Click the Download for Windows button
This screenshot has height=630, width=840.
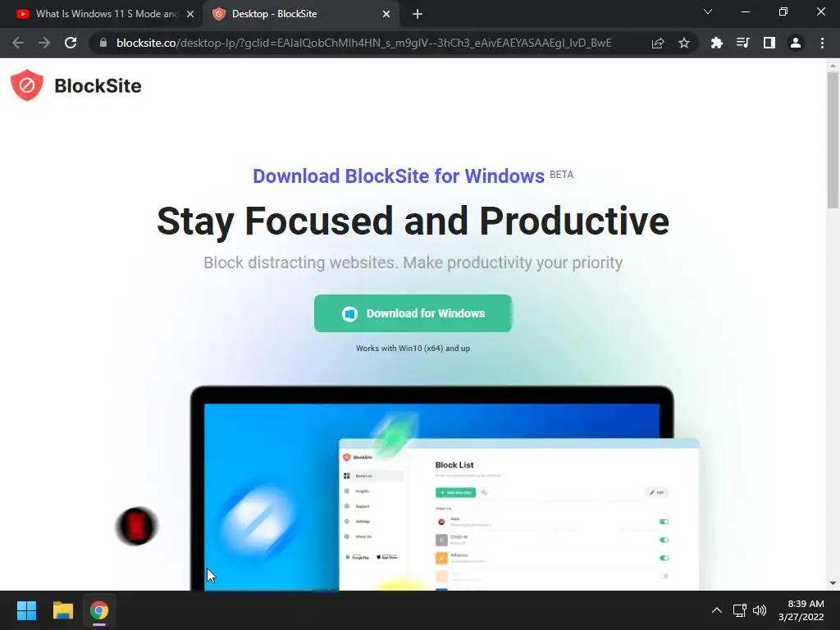[x=413, y=313]
